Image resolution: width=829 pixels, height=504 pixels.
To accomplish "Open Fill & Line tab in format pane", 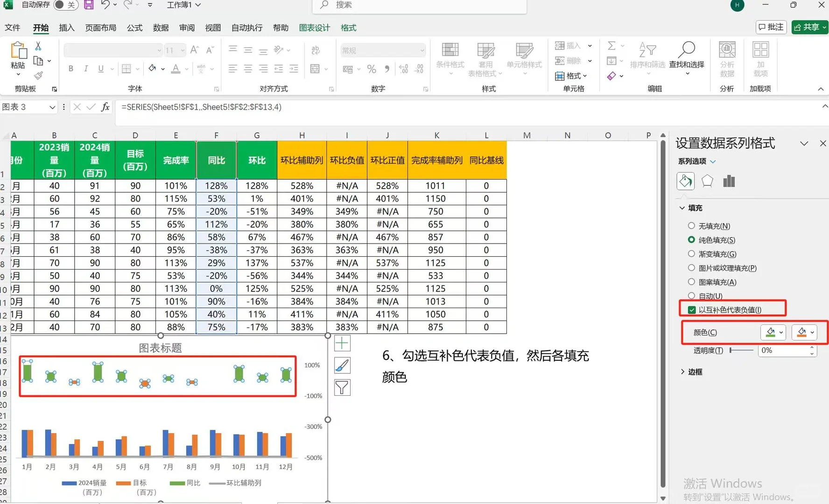I will 685,181.
